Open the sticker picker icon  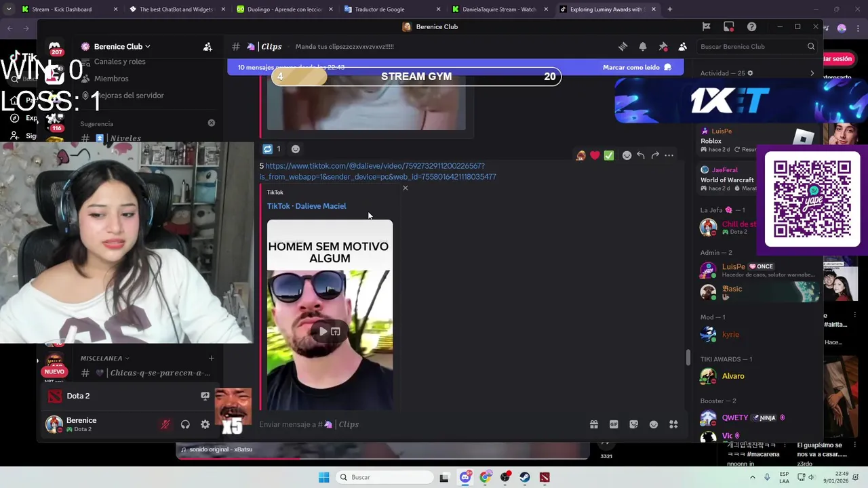[x=633, y=424]
